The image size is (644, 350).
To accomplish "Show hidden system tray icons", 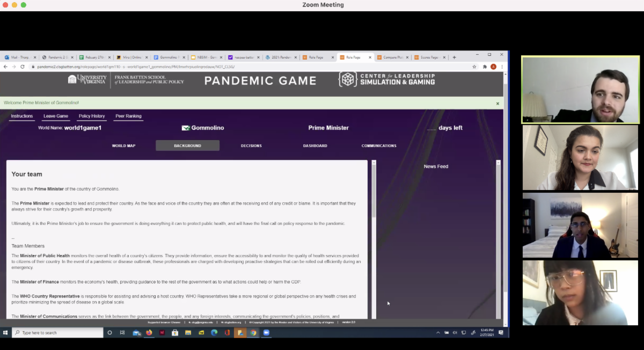I will 439,333.
